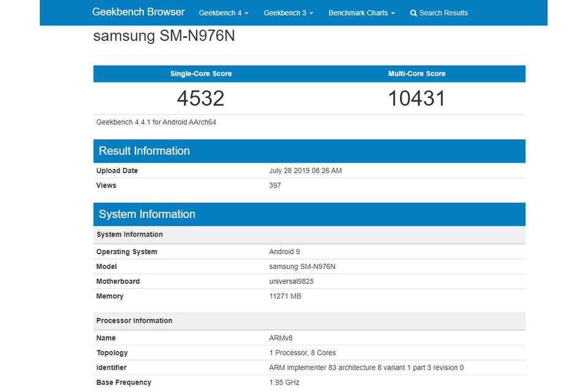Select the Base Frequency value 1.95 GHz
The width and height of the screenshot is (588, 392).
point(284,383)
